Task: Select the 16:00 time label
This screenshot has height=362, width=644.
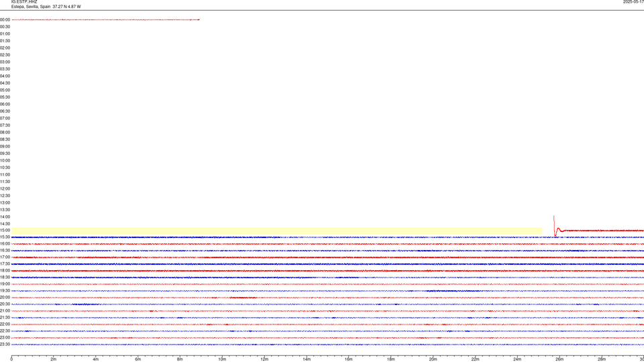Action: 5,244
